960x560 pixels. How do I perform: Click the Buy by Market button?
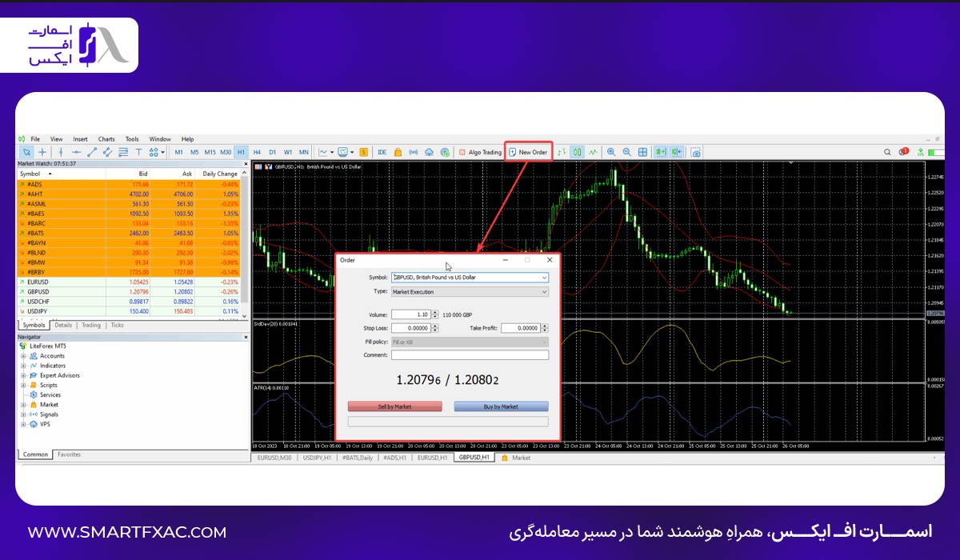point(501,406)
